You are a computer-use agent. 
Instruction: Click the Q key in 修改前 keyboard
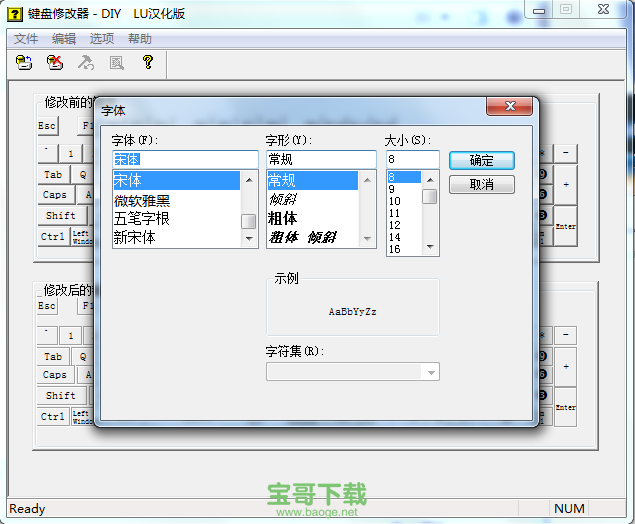[83, 175]
